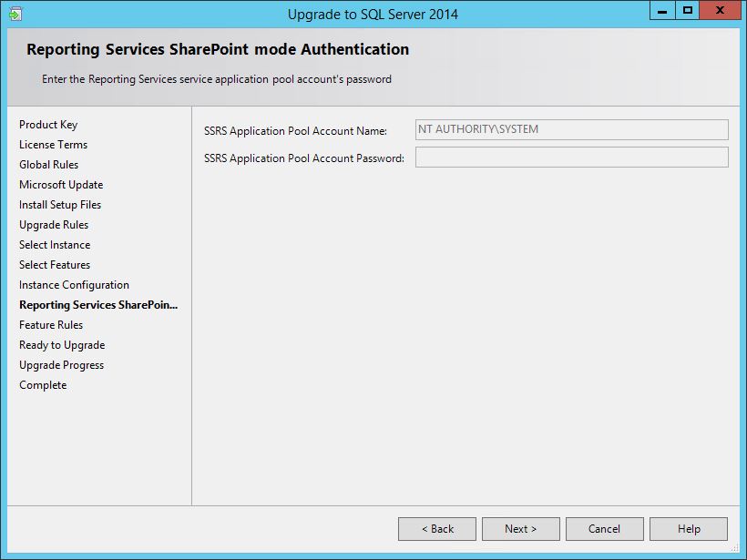Cancel the upgrade wizard
The height and width of the screenshot is (560, 747).
(x=604, y=529)
